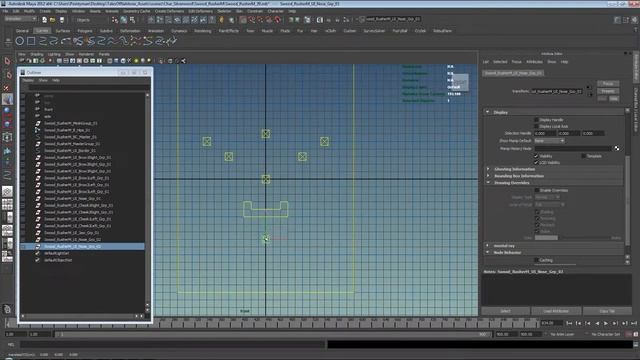Open a scene via the folder icon

(53, 20)
